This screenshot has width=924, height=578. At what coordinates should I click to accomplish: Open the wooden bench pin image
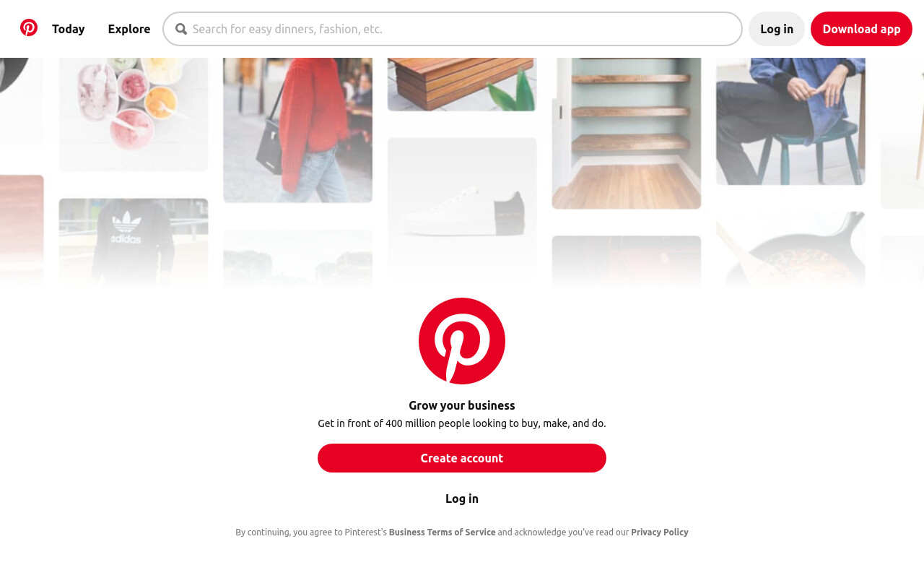(462, 84)
